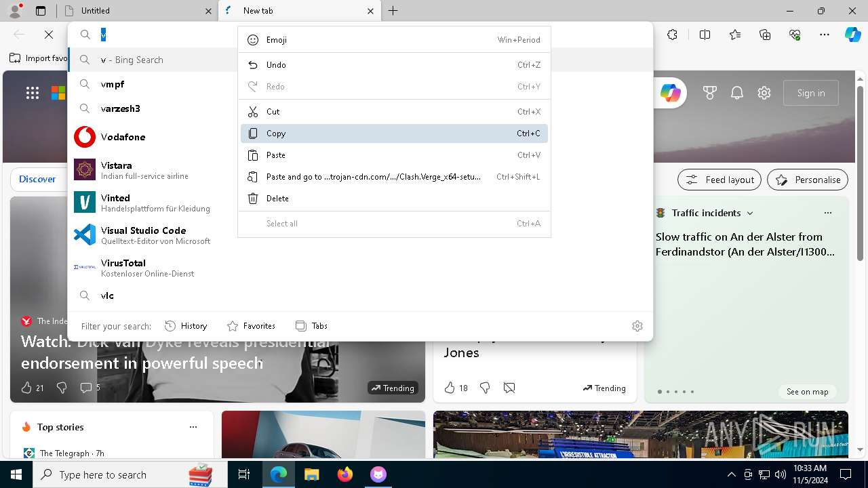Open the Edge profile icon

point(15,11)
